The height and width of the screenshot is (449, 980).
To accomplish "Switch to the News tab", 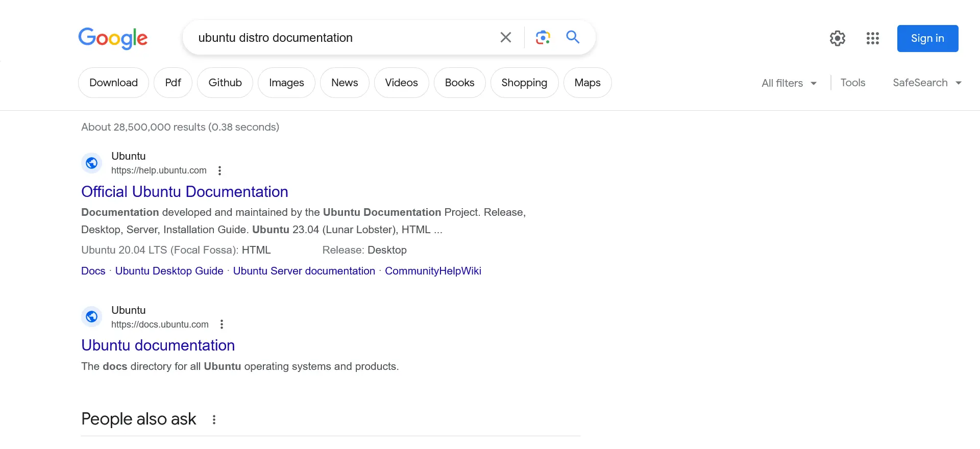I will 345,83.
